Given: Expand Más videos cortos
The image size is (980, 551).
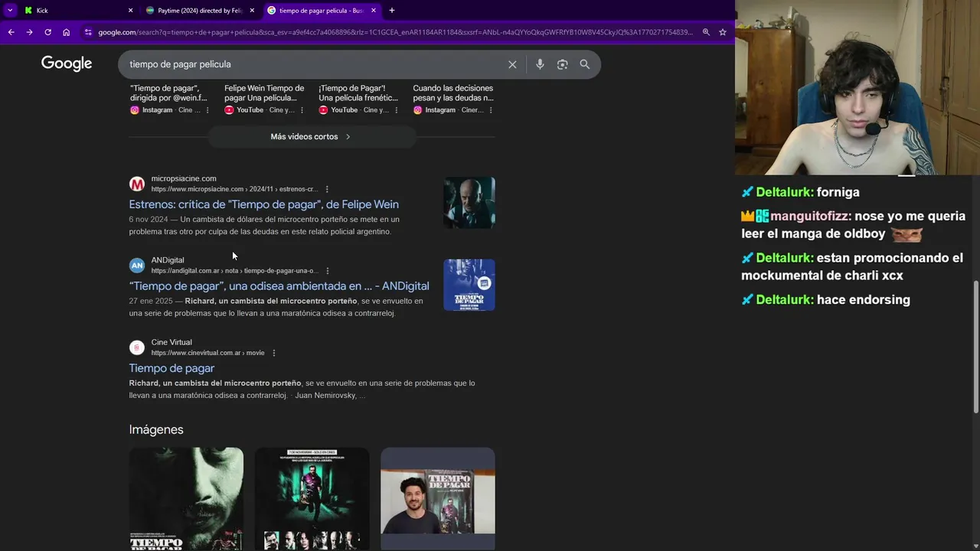Looking at the screenshot, I should click(x=312, y=136).
